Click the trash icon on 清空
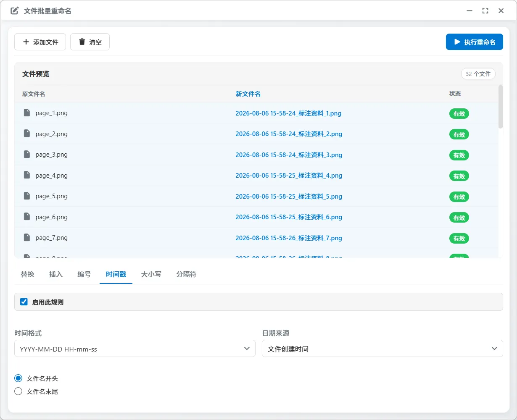 point(82,42)
